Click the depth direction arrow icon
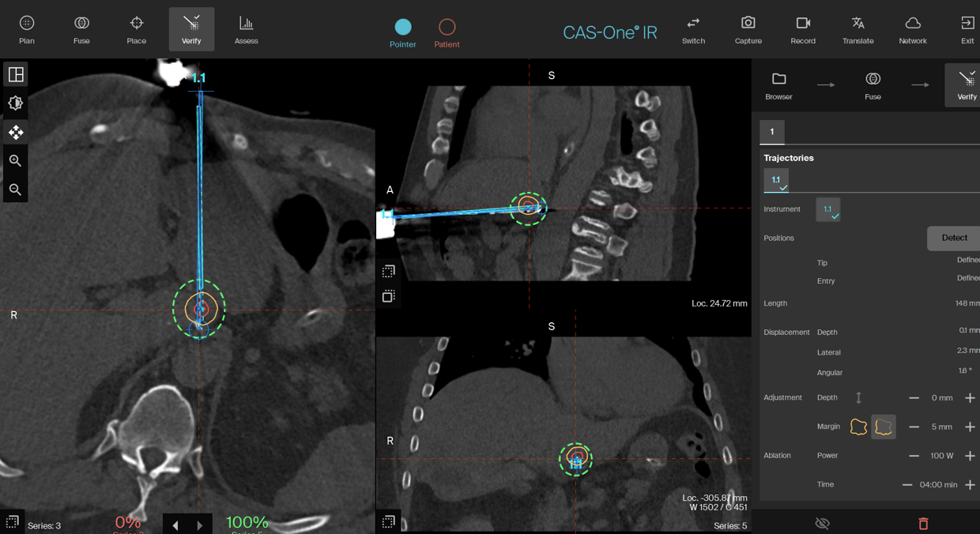 858,398
